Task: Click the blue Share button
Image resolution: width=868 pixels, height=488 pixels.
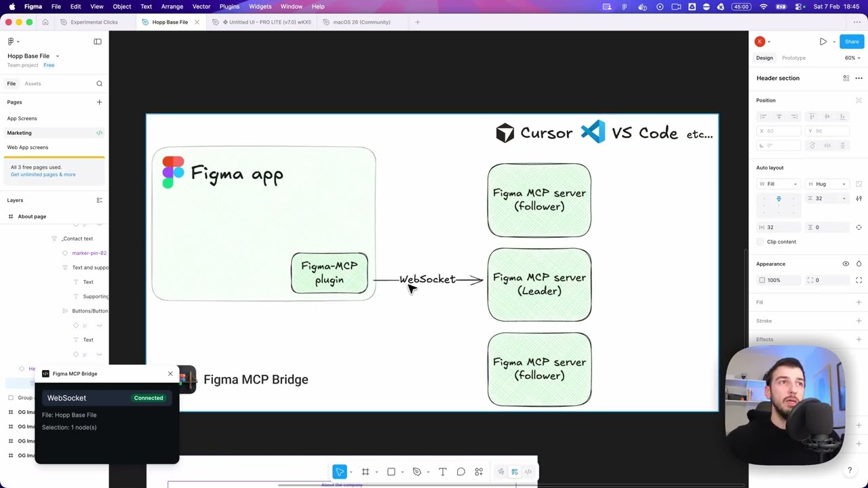Action: [x=851, y=41]
